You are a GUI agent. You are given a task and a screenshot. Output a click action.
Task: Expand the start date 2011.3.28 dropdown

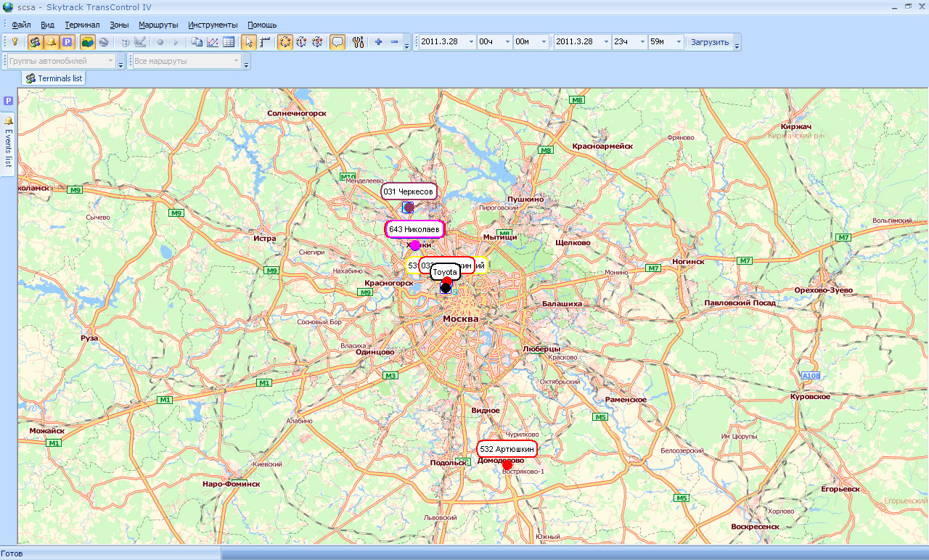click(470, 42)
